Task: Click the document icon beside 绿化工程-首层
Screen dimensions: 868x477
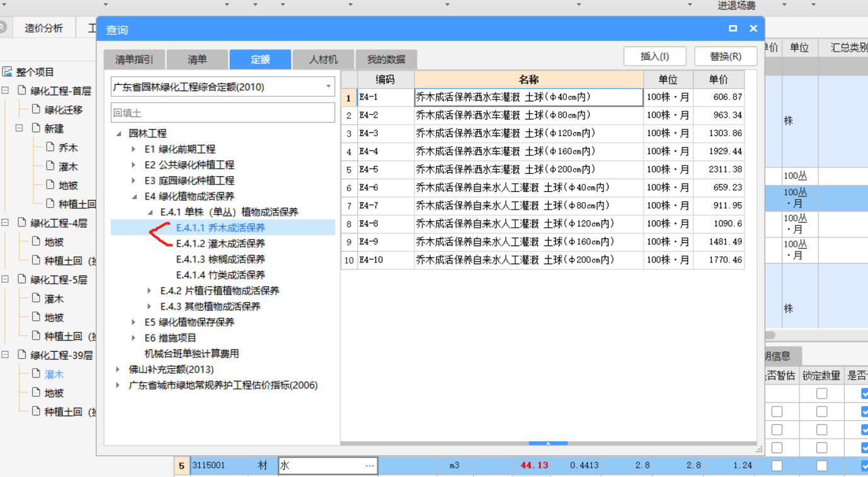Action: click(x=22, y=91)
